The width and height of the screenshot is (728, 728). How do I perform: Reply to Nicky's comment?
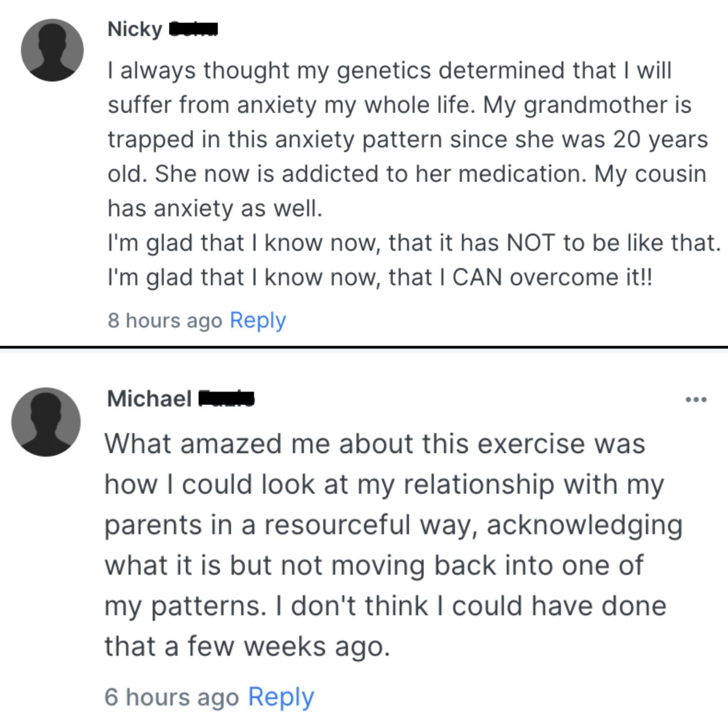pos(258,321)
